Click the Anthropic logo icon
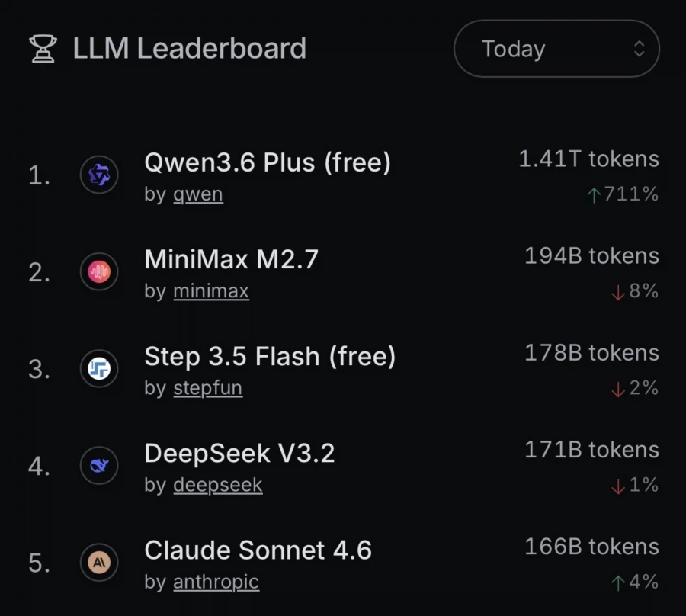The width and height of the screenshot is (686, 616). point(99,563)
